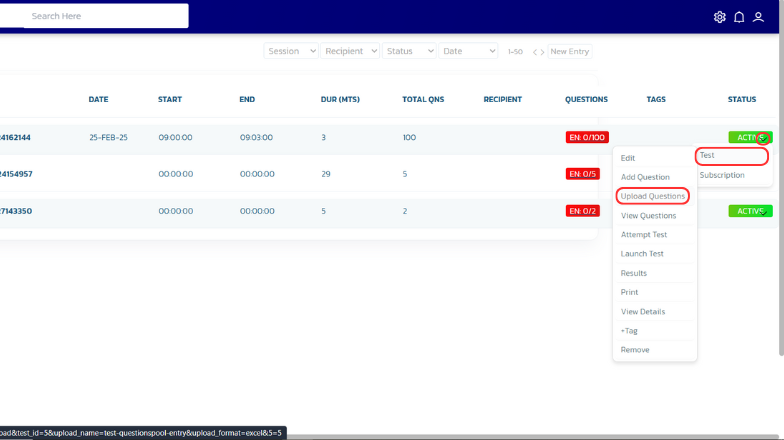Select Upload Questions from context menu

tap(652, 196)
